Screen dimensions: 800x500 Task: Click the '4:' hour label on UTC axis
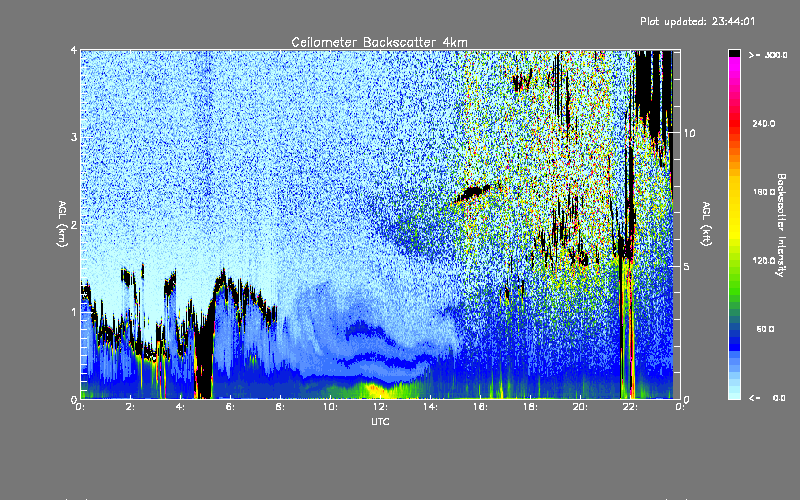pos(180,407)
